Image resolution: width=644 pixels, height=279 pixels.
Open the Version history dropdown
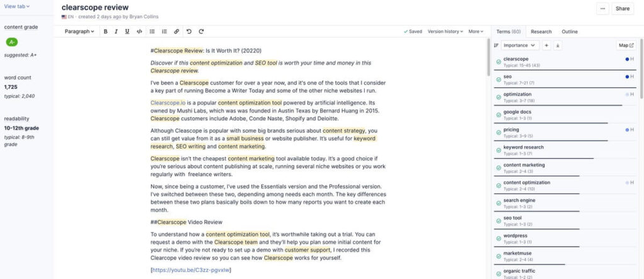click(445, 31)
